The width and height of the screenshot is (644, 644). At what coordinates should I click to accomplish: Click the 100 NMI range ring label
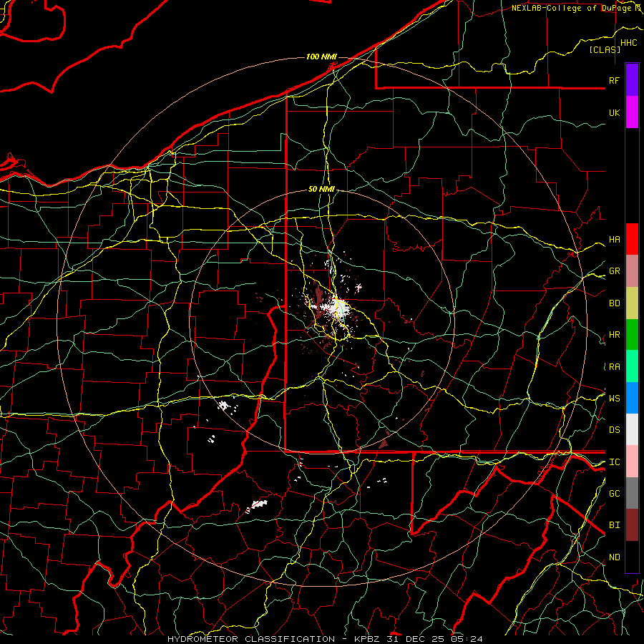pos(321,57)
